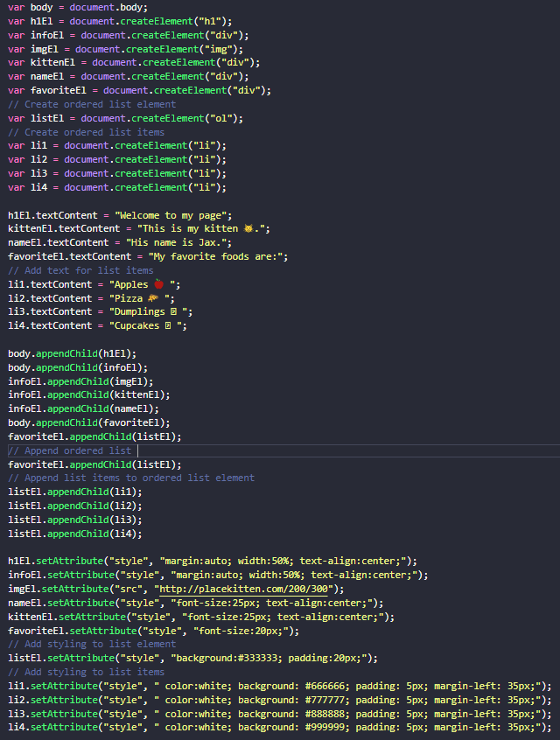Click the 'listEl.appendChild(li4);' line
Viewport: 560px width, 740px height.
pos(75,534)
